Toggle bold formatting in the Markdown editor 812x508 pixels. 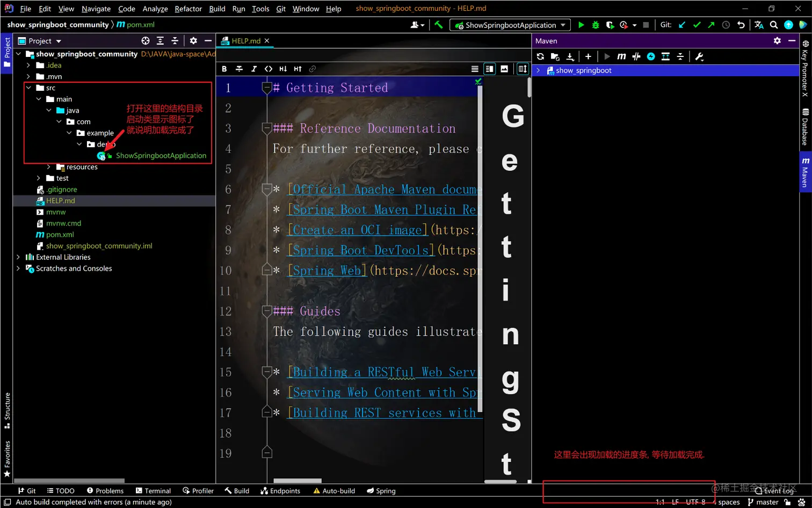224,69
